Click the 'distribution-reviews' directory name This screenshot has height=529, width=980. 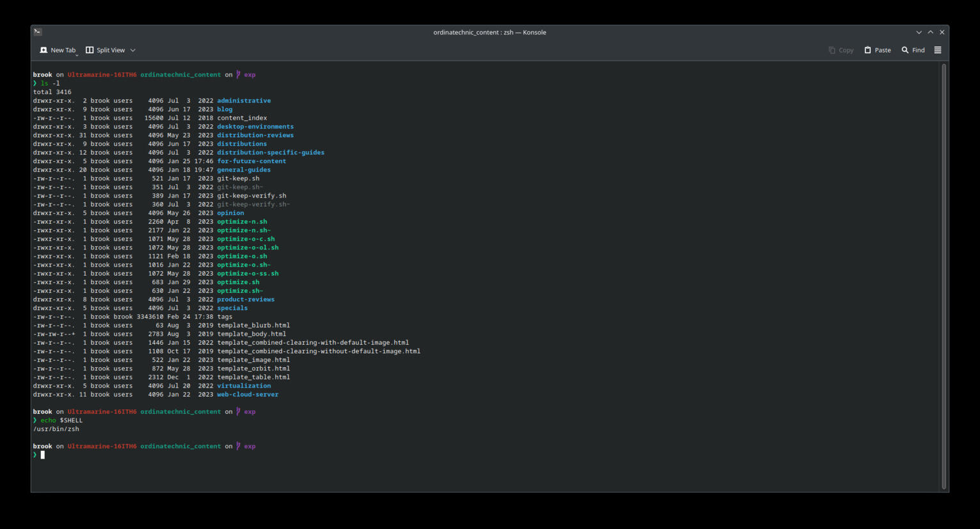(255, 135)
